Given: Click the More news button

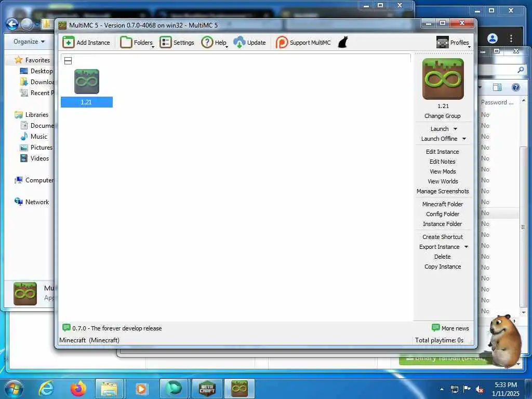Looking at the screenshot, I should (x=450, y=328).
